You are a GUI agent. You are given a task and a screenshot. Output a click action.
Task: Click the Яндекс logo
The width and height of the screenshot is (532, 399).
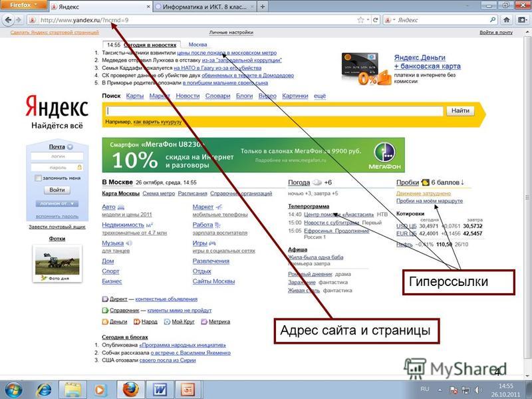coord(57,106)
